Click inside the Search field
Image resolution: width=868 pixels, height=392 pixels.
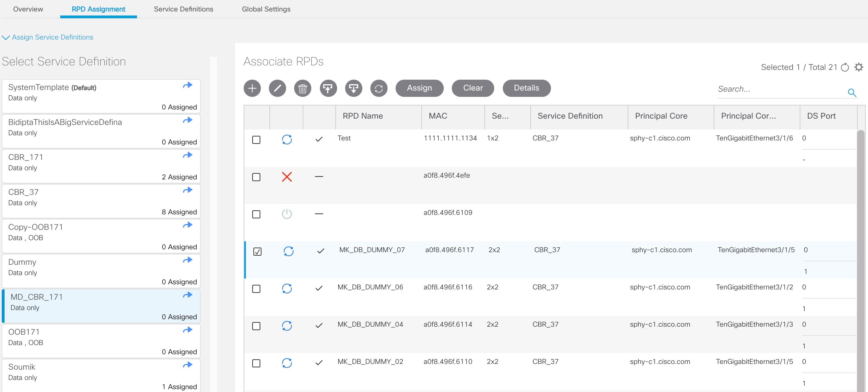point(775,89)
